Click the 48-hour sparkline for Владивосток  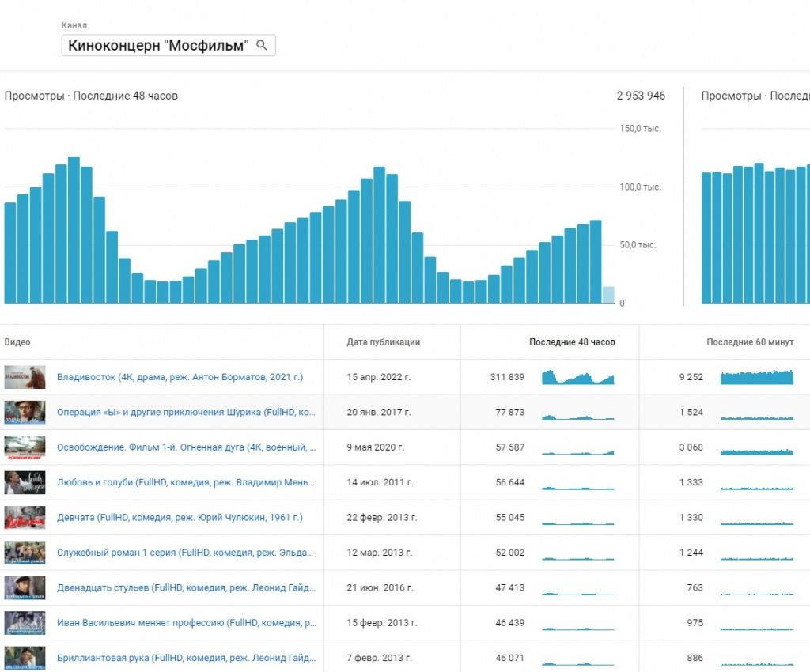coord(578,377)
